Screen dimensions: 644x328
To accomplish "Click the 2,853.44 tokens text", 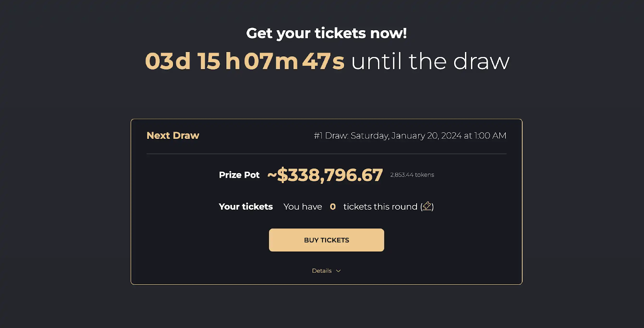I will (412, 175).
